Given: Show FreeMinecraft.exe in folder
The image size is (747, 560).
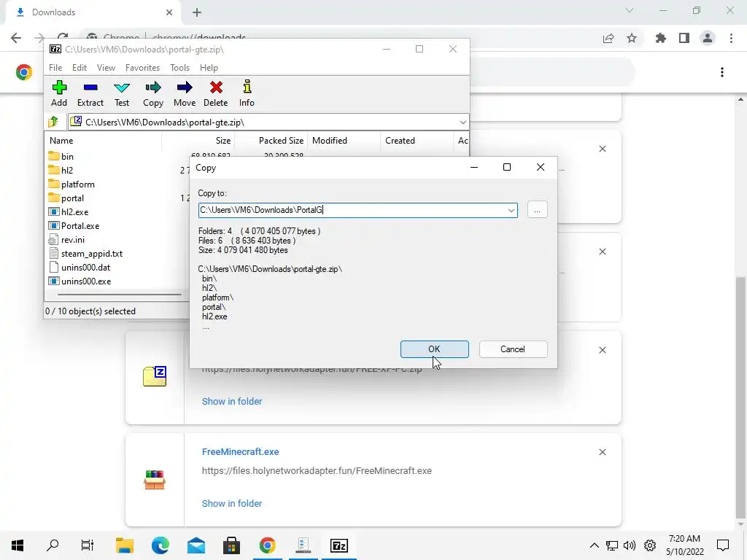Looking at the screenshot, I should [232, 503].
